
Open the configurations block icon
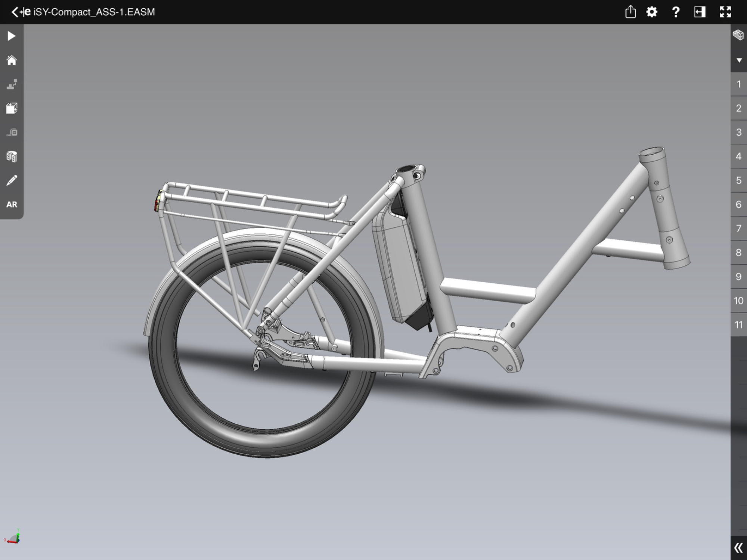tap(738, 35)
